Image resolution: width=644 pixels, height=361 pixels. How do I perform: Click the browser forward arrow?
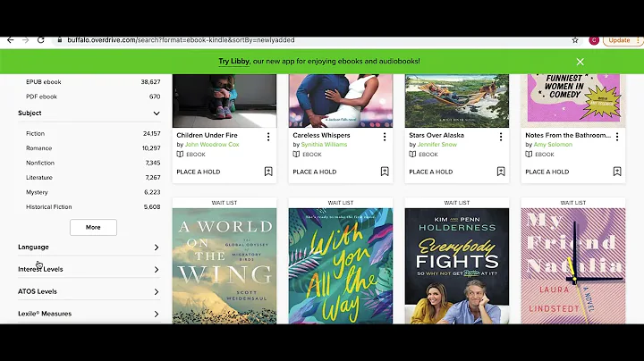(x=25, y=40)
